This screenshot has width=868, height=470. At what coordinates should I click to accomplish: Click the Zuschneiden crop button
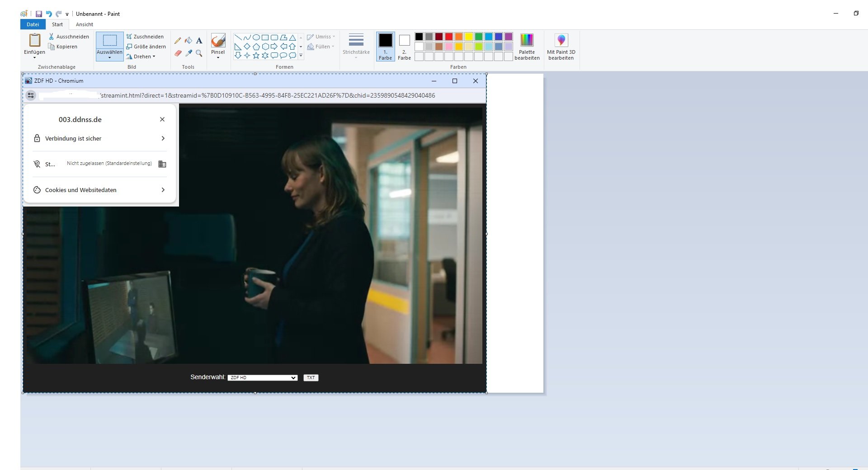click(145, 37)
